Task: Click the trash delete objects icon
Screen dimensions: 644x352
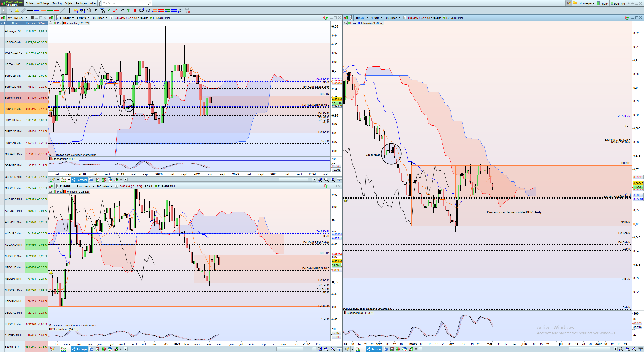Action: (89, 10)
